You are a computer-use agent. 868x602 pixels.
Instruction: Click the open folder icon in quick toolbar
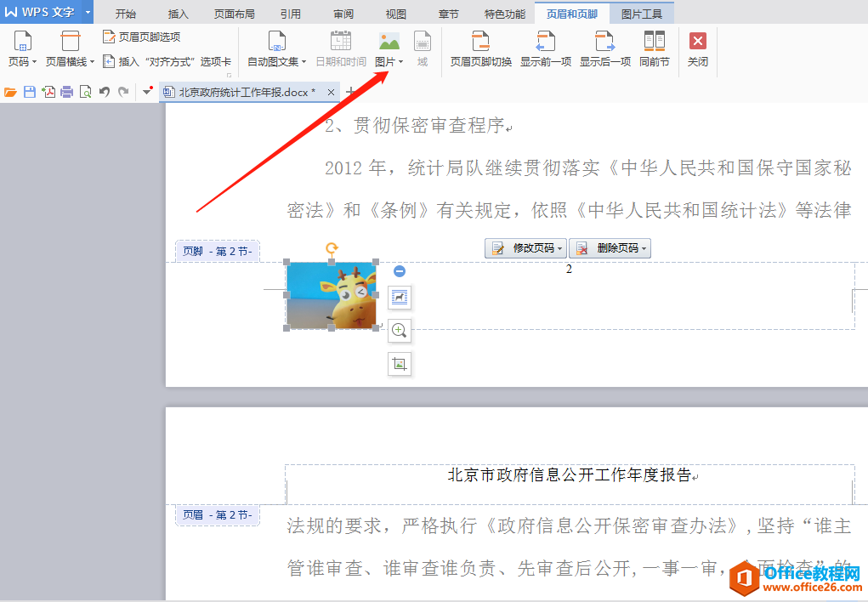10,92
